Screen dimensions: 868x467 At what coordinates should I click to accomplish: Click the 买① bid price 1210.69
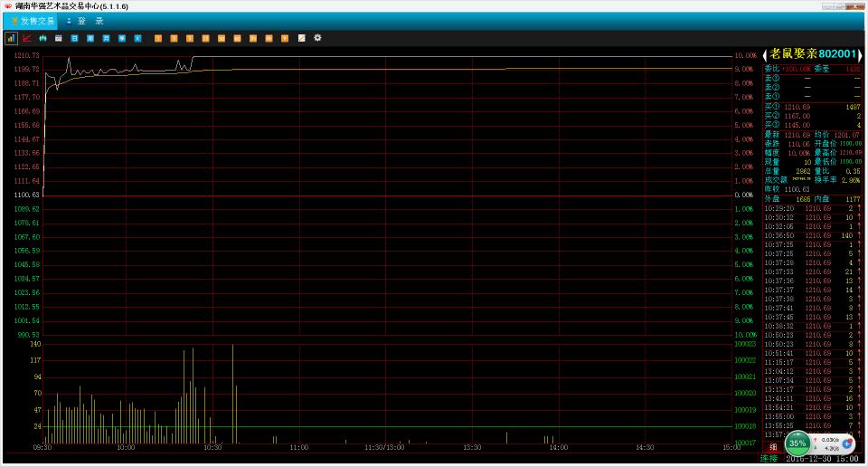(797, 107)
